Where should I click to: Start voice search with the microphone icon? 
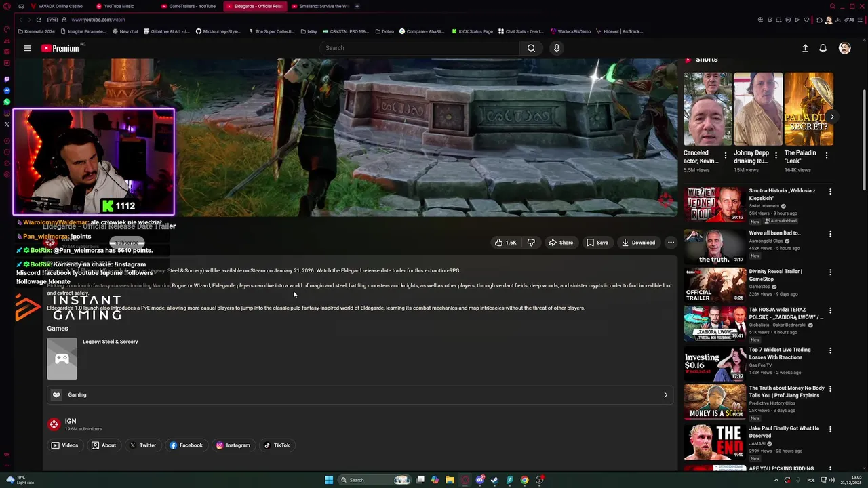(557, 48)
